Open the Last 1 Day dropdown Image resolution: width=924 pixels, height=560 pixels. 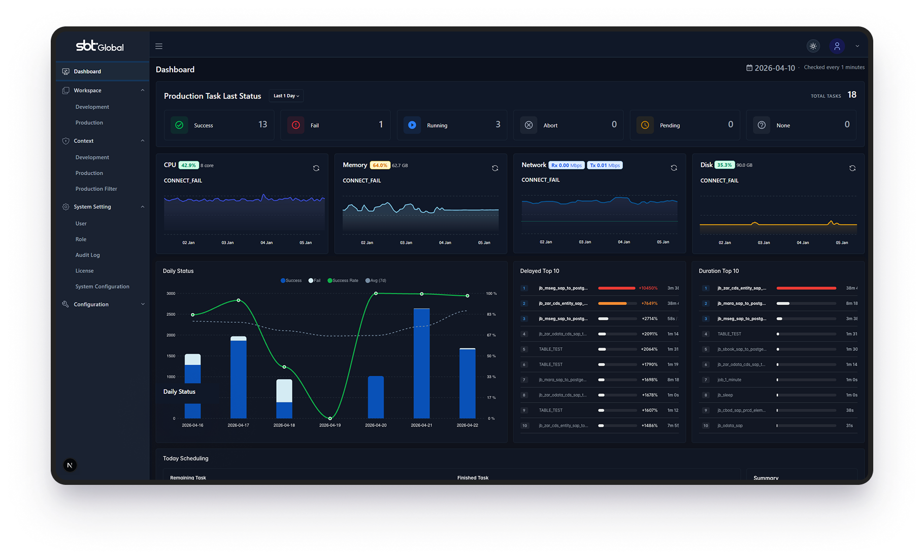click(286, 96)
